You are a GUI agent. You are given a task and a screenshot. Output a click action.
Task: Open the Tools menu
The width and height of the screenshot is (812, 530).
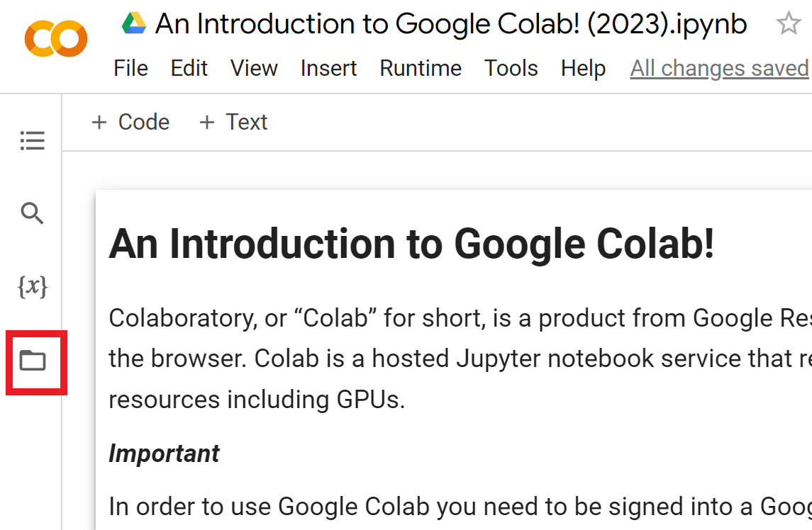[511, 69]
